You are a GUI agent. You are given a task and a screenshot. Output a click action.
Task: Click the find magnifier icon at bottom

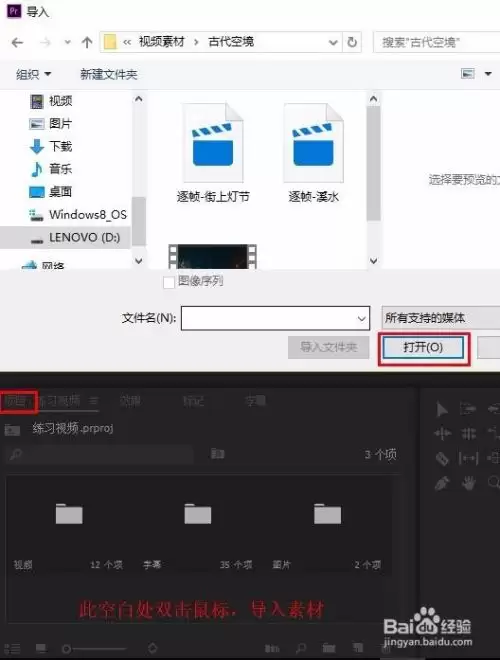pyautogui.click(x=301, y=648)
